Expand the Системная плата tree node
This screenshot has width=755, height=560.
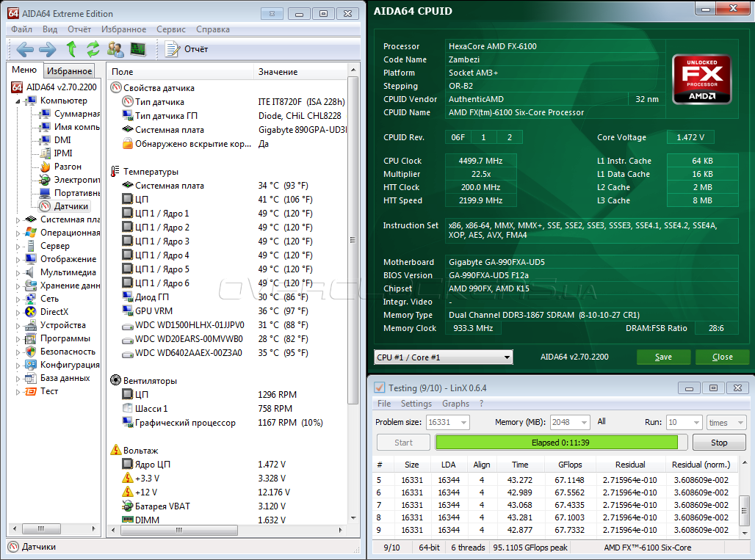point(18,219)
